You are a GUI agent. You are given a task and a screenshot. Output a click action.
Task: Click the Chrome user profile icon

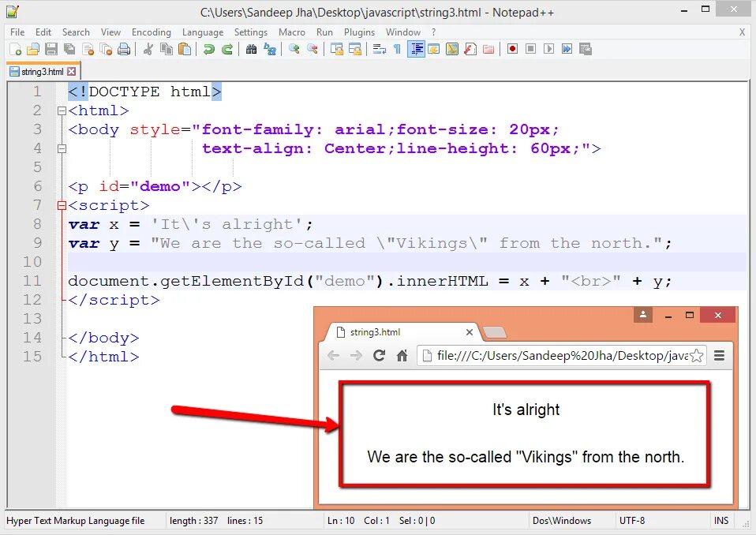click(642, 315)
